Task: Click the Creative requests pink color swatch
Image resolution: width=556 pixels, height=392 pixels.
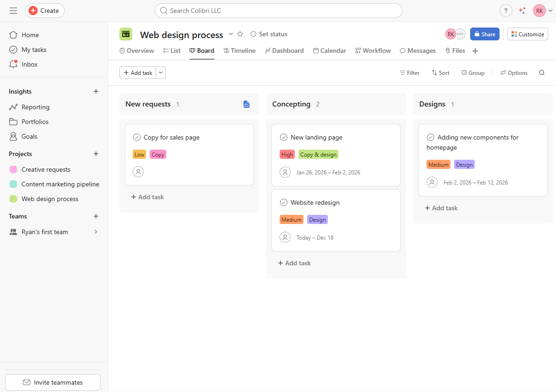Action: 14,169
